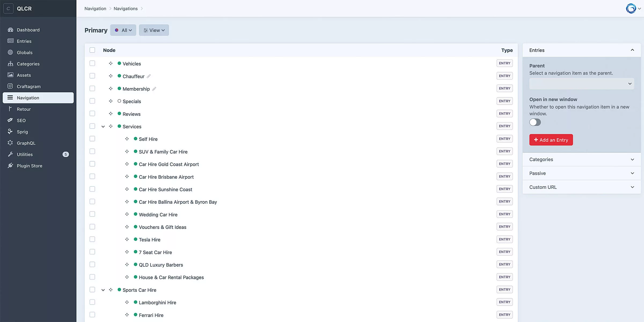The width and height of the screenshot is (644, 322).
Task: Click the QLCR site logo icon
Action: tap(8, 8)
